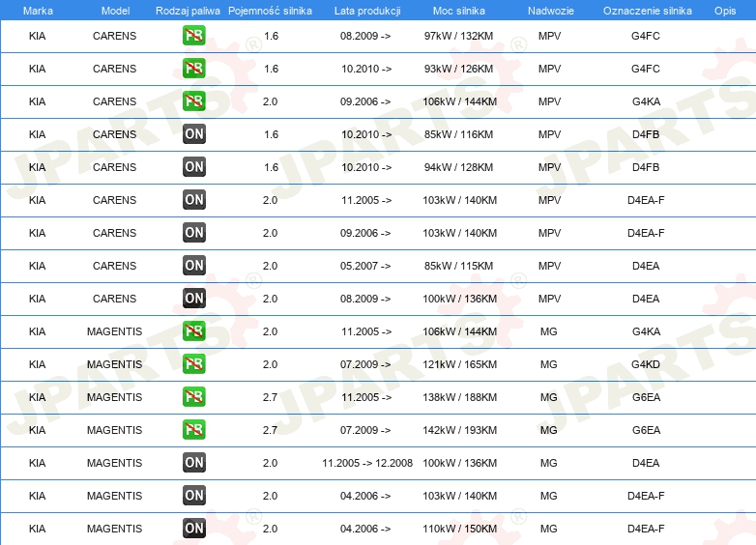Select the 85kW / 116KM power cell
This screenshot has width=756, height=545.
pos(458,134)
